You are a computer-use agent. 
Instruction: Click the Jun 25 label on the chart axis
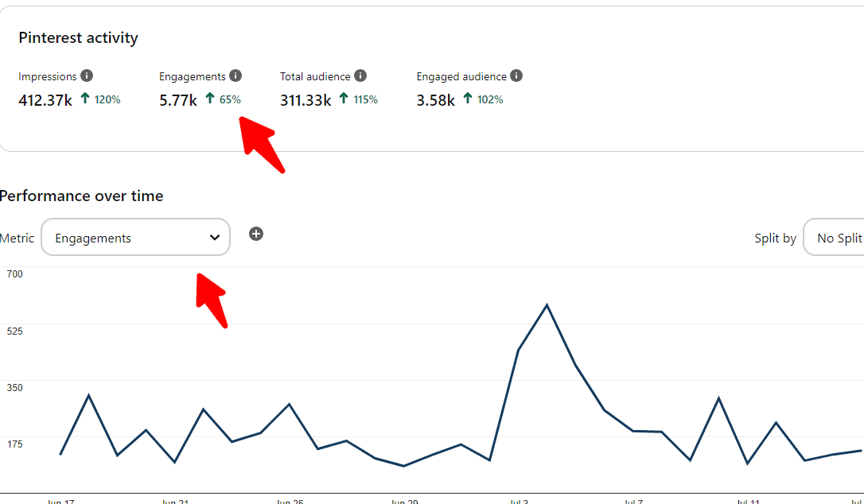coord(292,501)
